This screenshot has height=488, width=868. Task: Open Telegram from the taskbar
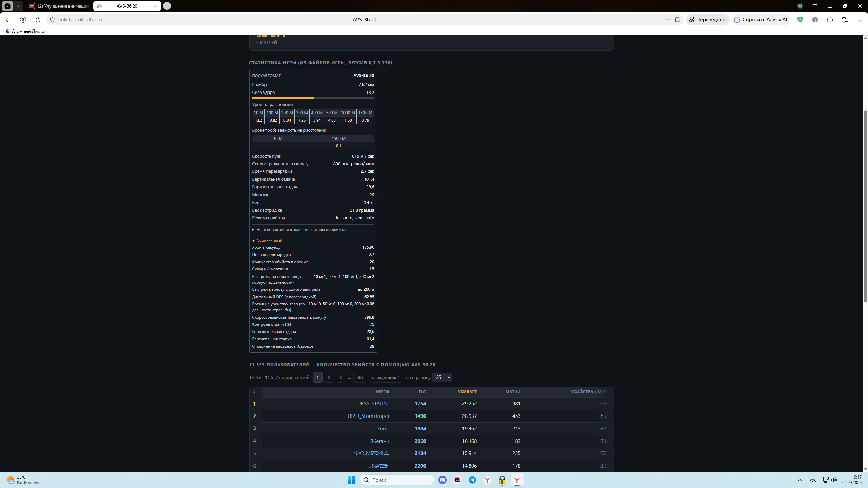click(472, 480)
